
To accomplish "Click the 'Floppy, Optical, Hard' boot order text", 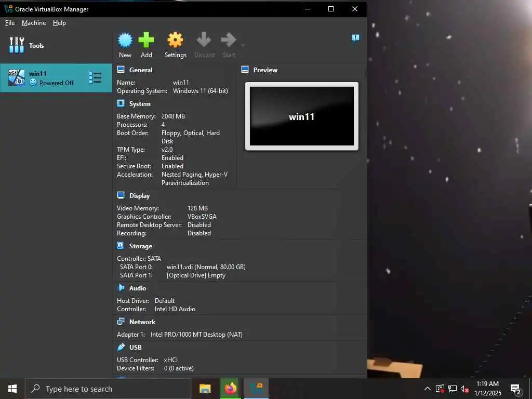I will (x=191, y=133).
